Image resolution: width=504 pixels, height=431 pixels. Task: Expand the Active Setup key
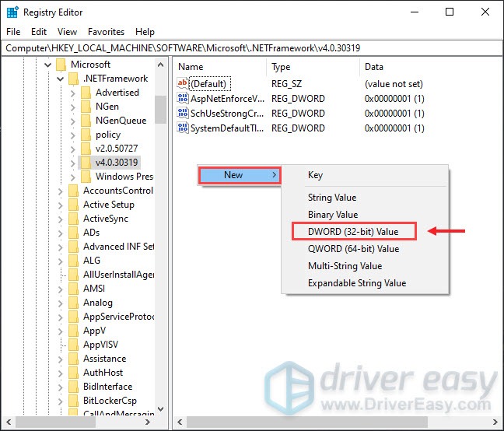click(x=61, y=205)
